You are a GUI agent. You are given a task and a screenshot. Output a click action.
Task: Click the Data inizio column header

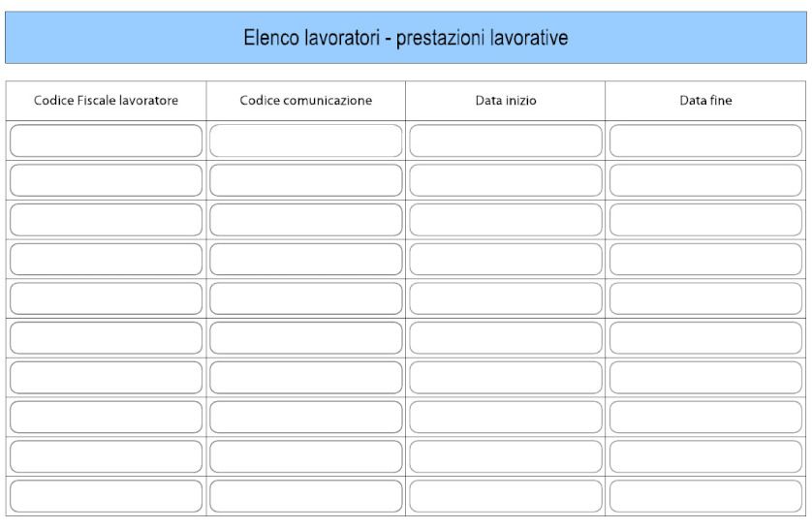tap(506, 101)
